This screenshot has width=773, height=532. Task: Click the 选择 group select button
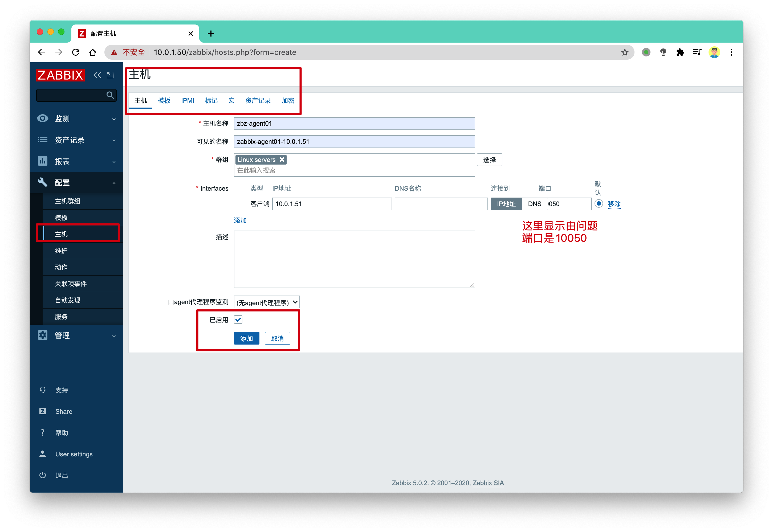pos(489,160)
